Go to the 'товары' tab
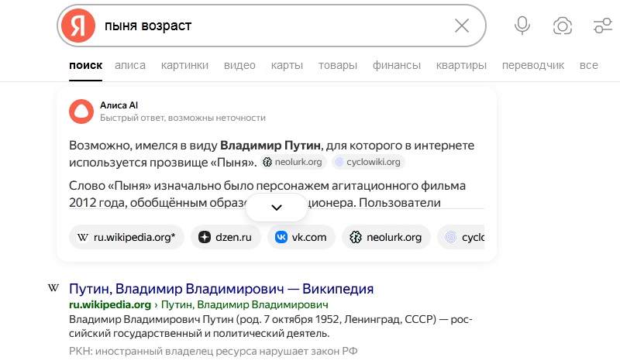Viewport: 620px width, 364px height. [338, 65]
